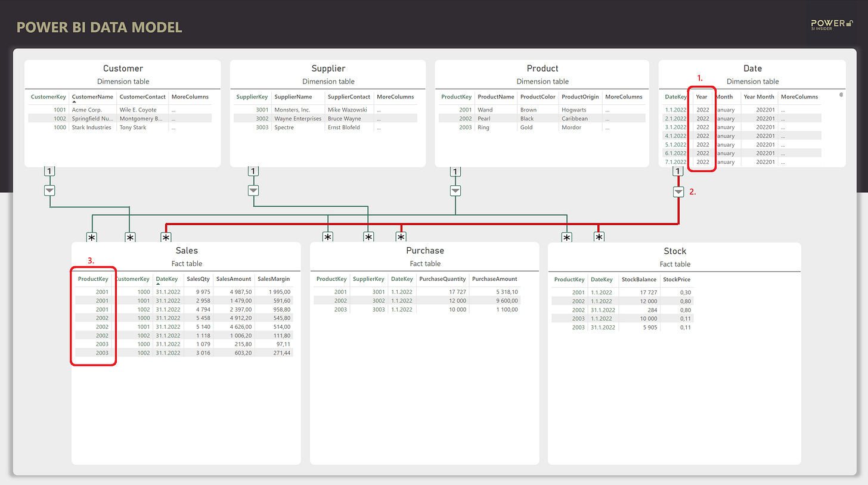This screenshot has width=868, height=485.
Task: Click the "Supplier" dimension table title
Action: 328,69
